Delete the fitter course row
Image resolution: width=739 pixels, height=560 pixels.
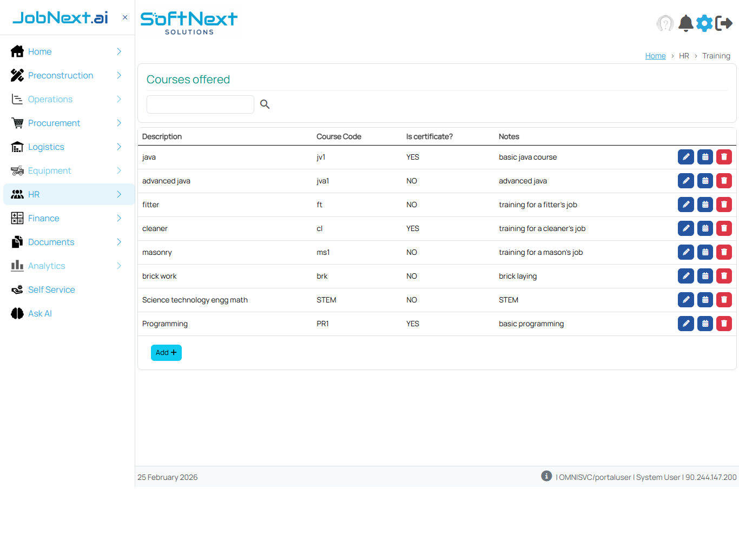pos(724,205)
